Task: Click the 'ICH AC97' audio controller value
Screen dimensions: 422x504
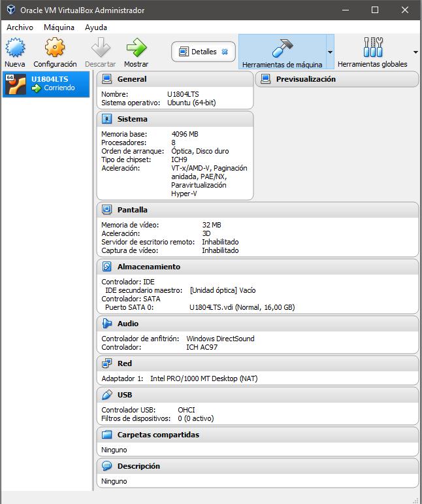Action: coord(202,347)
